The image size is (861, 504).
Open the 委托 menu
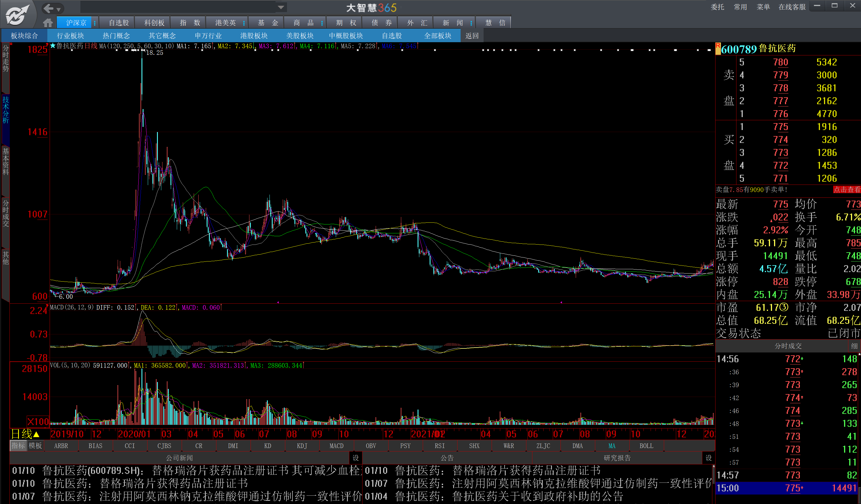(x=717, y=7)
